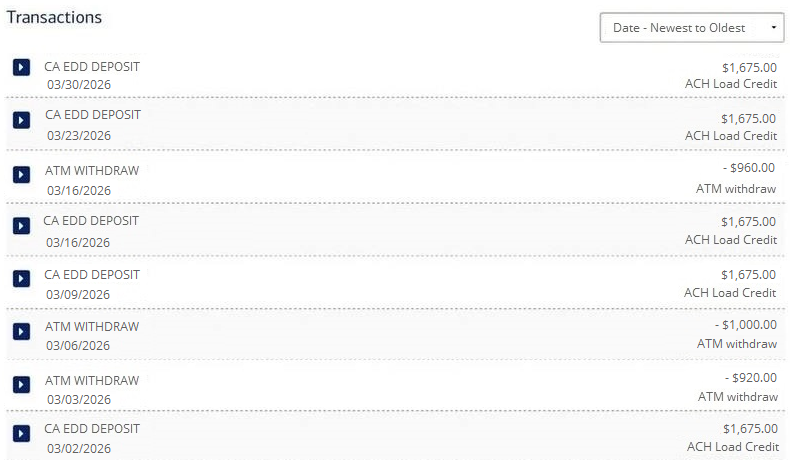Click the - $960.00 withdrawal amount

[x=749, y=167]
